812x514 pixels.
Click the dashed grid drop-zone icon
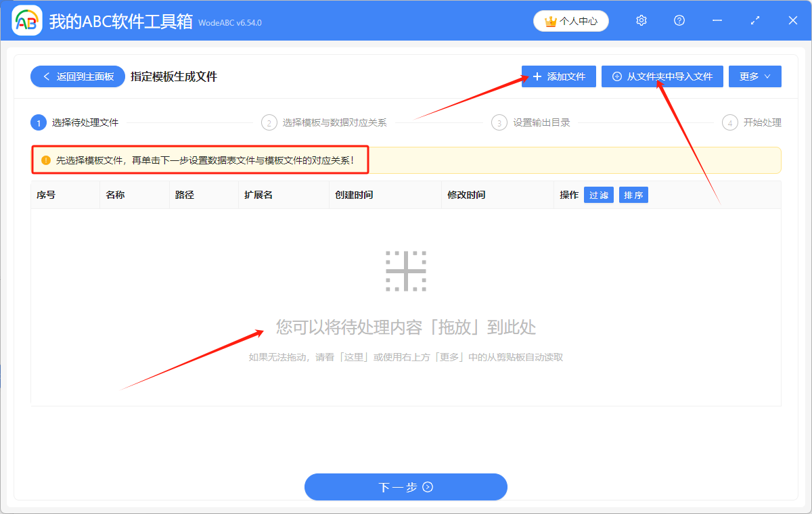pyautogui.click(x=406, y=271)
